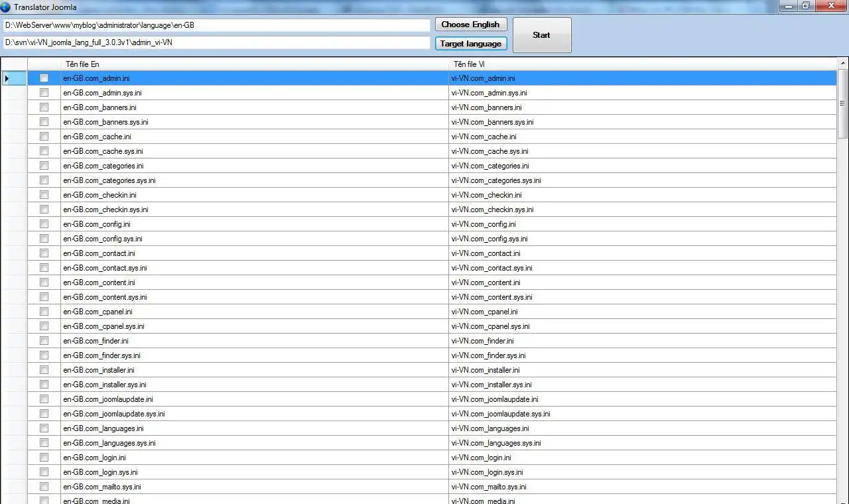Select the vi-VN.com_content.sys.ini cell

click(x=643, y=297)
